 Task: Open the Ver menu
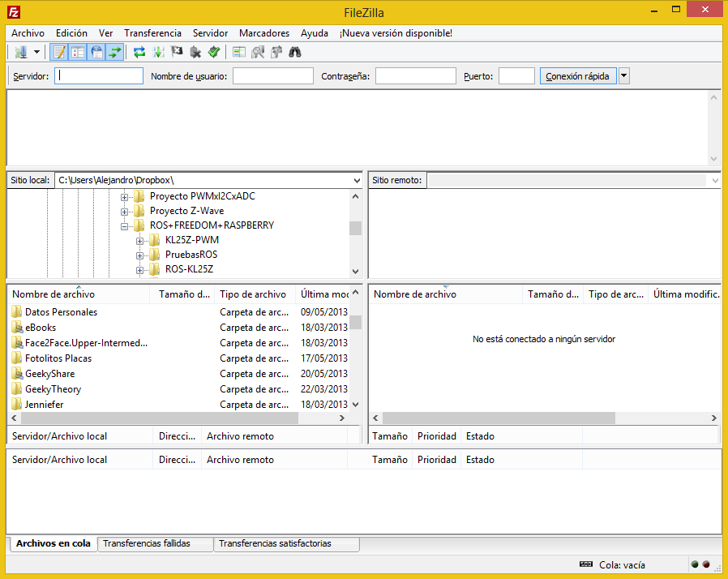[106, 33]
